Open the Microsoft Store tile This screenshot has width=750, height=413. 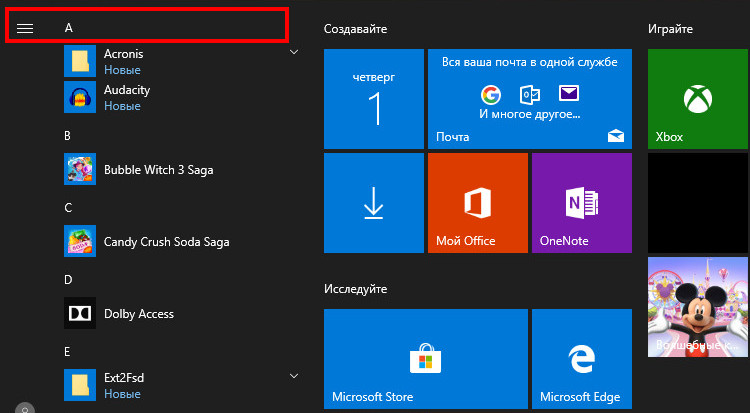click(426, 359)
